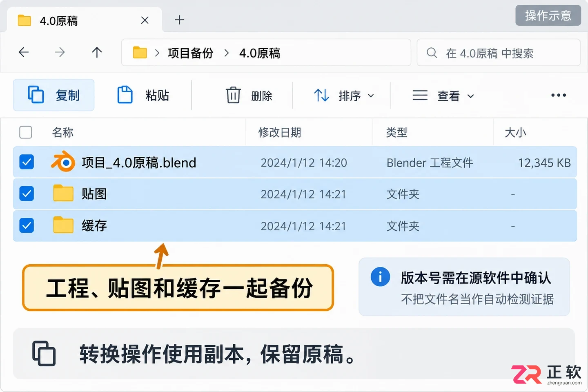Viewport: 588px width, 392px height.
Task: Open a new tab with plus icon
Action: coord(179,20)
